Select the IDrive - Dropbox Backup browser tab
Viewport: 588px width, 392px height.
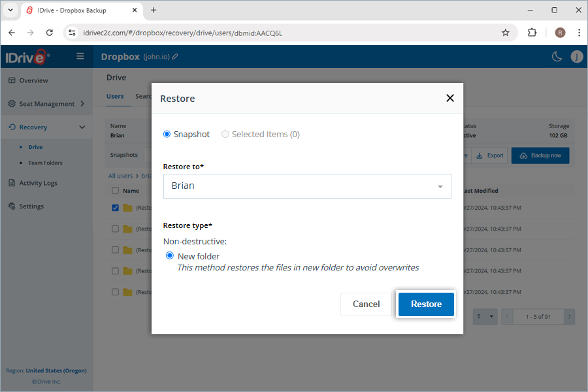pos(81,10)
